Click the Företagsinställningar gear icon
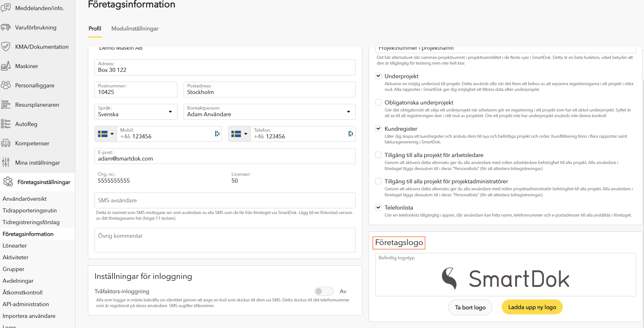 8,182
